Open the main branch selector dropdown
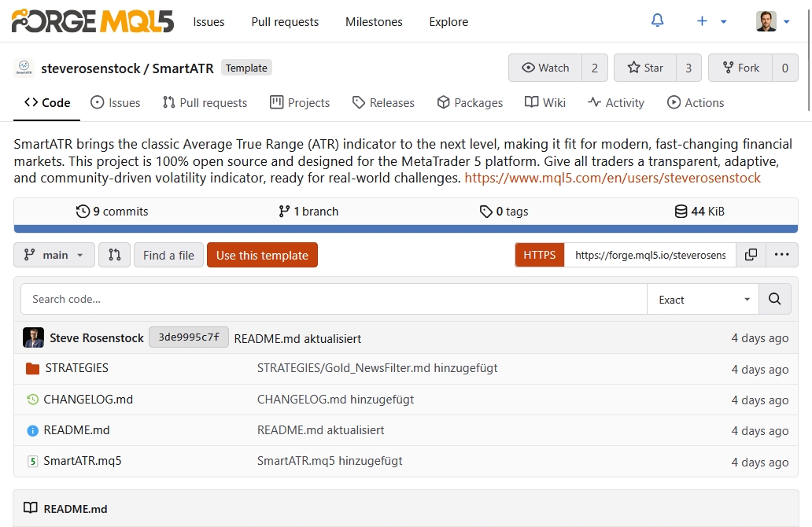Screen dimensions: 812x527 click(54, 255)
